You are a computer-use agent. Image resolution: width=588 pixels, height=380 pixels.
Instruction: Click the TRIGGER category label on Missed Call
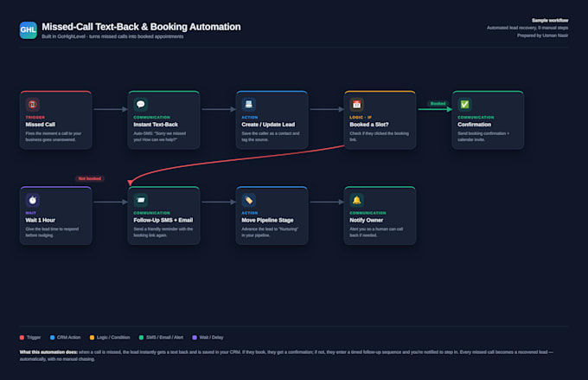[x=35, y=117]
